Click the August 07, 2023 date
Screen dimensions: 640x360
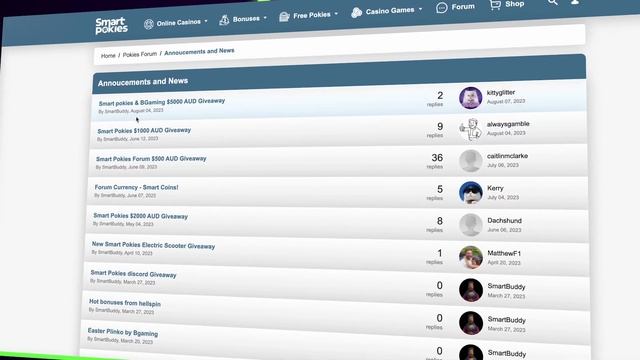tap(506, 101)
